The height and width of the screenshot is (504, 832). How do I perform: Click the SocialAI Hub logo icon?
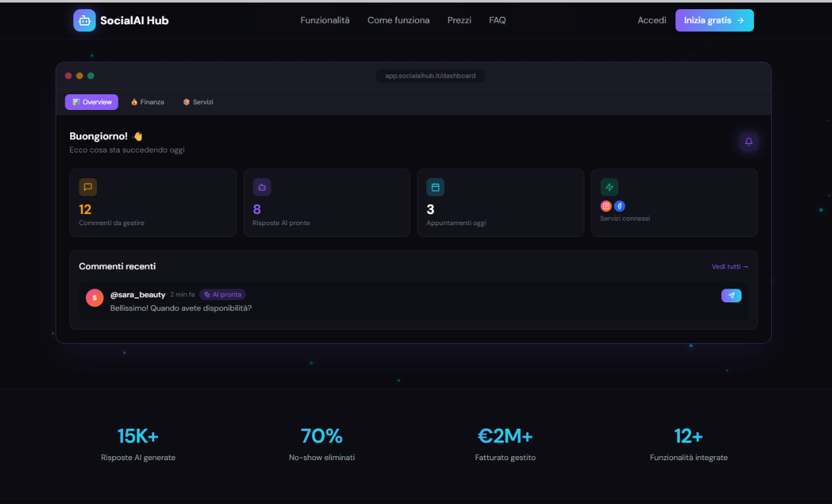coord(84,20)
